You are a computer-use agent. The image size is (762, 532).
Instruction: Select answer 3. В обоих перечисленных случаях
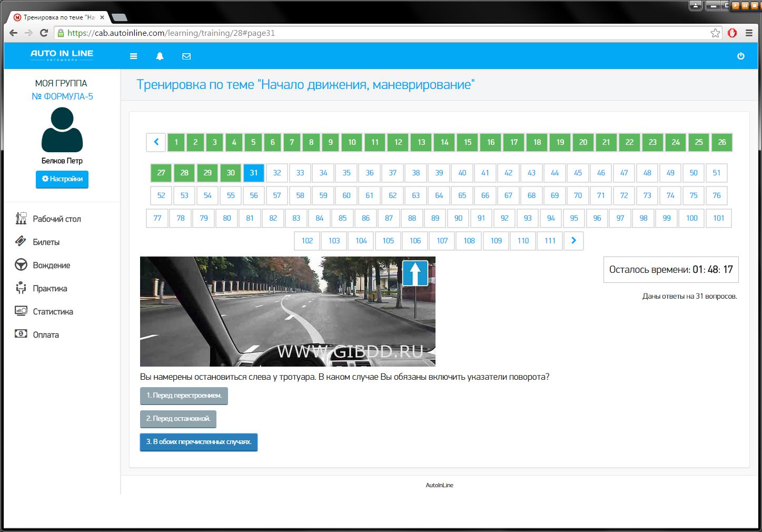pos(199,442)
